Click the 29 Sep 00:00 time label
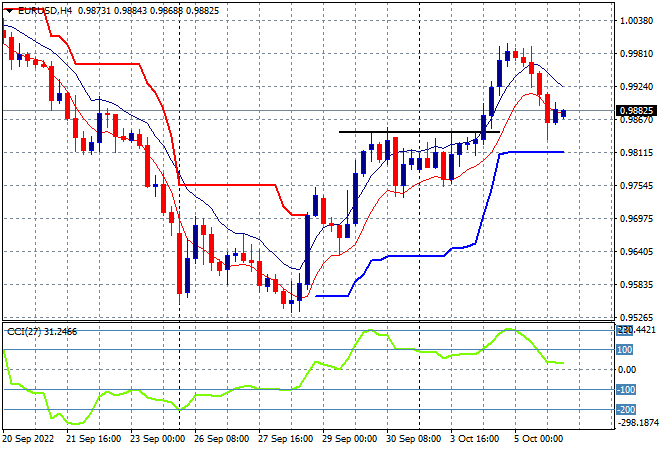 tap(349, 439)
